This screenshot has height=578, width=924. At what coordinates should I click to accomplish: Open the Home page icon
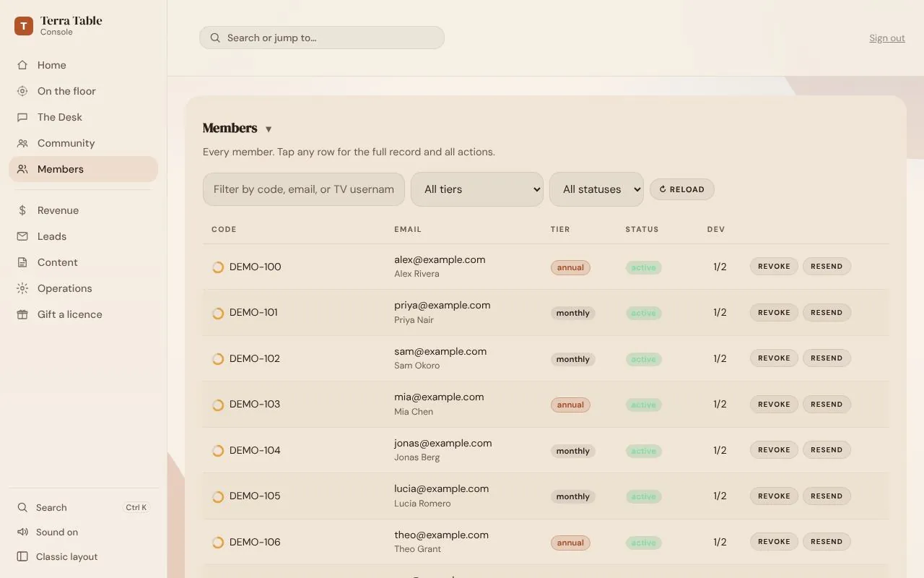pyautogui.click(x=23, y=65)
